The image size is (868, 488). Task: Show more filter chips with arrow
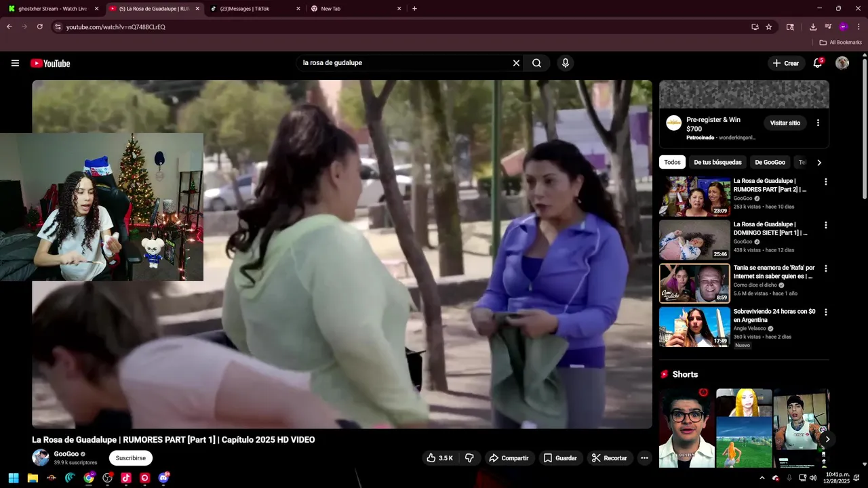(x=818, y=163)
